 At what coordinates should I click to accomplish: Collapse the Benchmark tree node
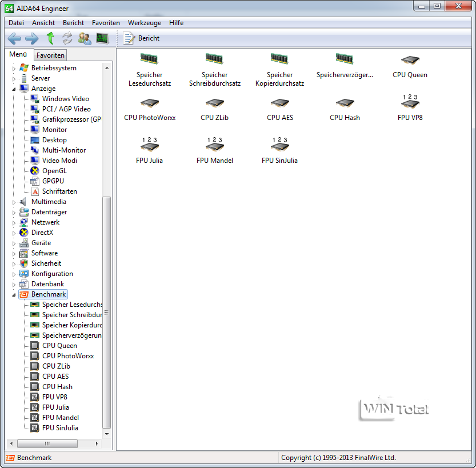point(14,295)
